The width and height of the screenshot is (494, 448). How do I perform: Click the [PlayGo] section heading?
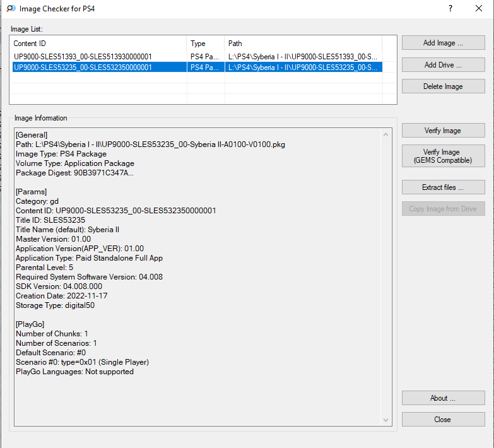pyautogui.click(x=30, y=324)
